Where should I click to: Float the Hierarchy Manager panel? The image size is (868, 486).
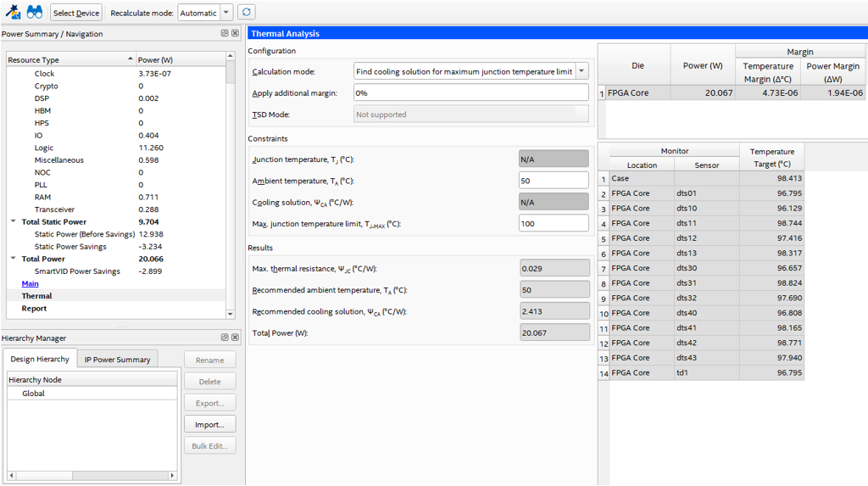(225, 338)
